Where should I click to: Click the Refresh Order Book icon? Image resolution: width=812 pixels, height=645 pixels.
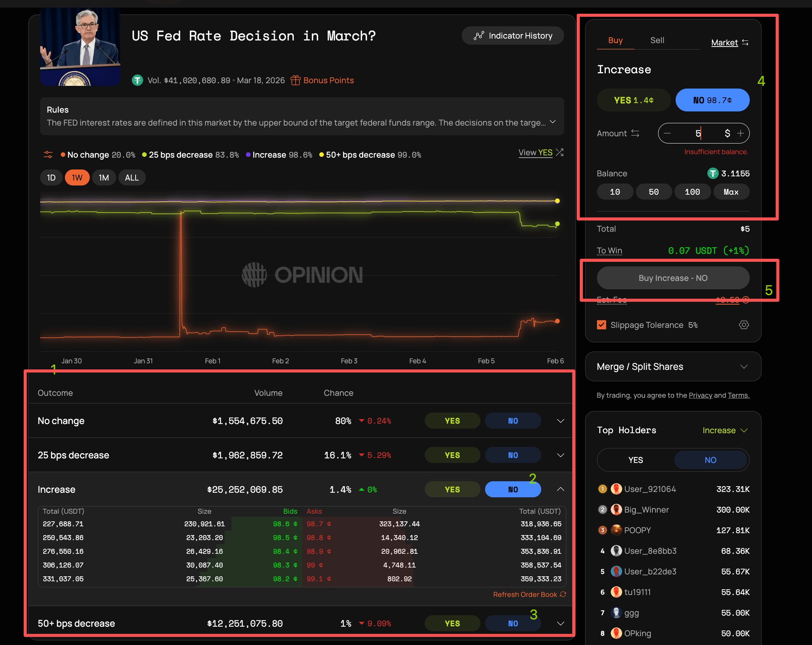(563, 594)
